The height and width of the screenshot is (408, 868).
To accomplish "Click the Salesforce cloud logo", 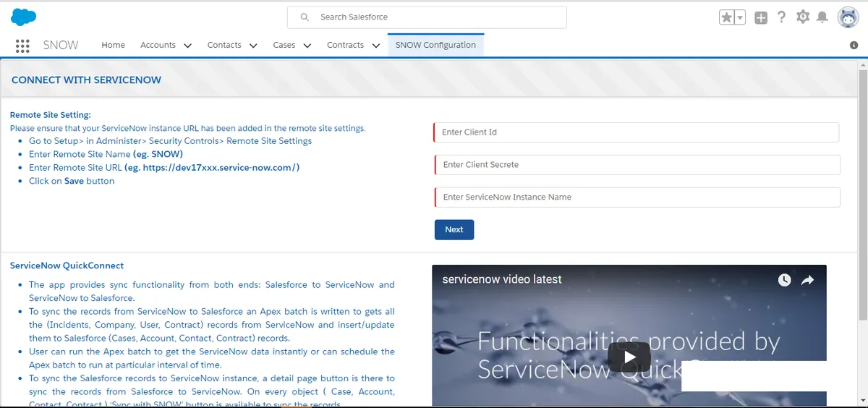I will pos(24,17).
